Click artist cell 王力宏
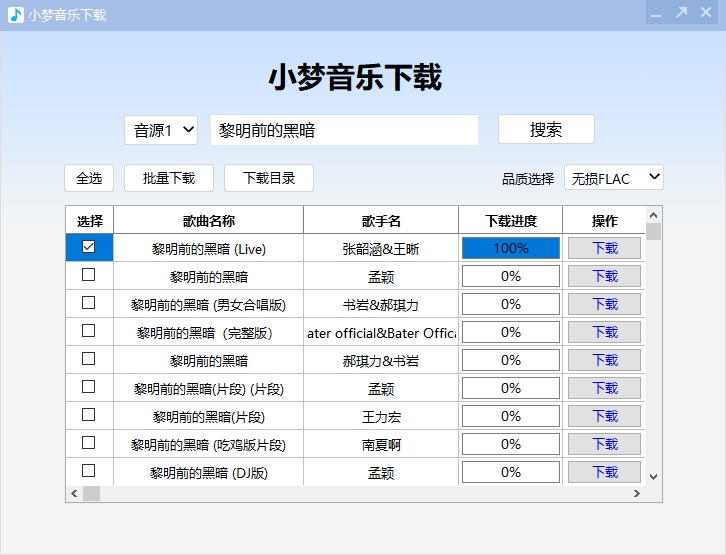726x555 pixels. [x=381, y=417]
